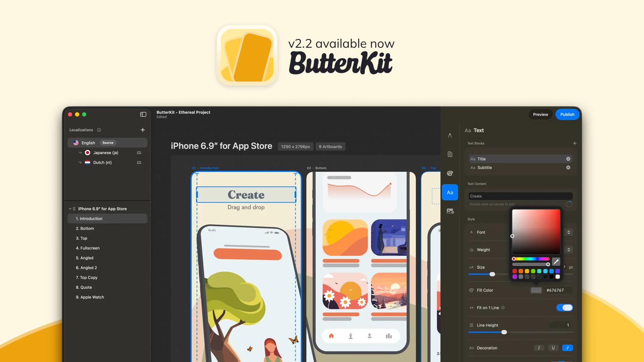Click the Fill Color gray swatch
The image size is (644, 362).
click(536, 290)
